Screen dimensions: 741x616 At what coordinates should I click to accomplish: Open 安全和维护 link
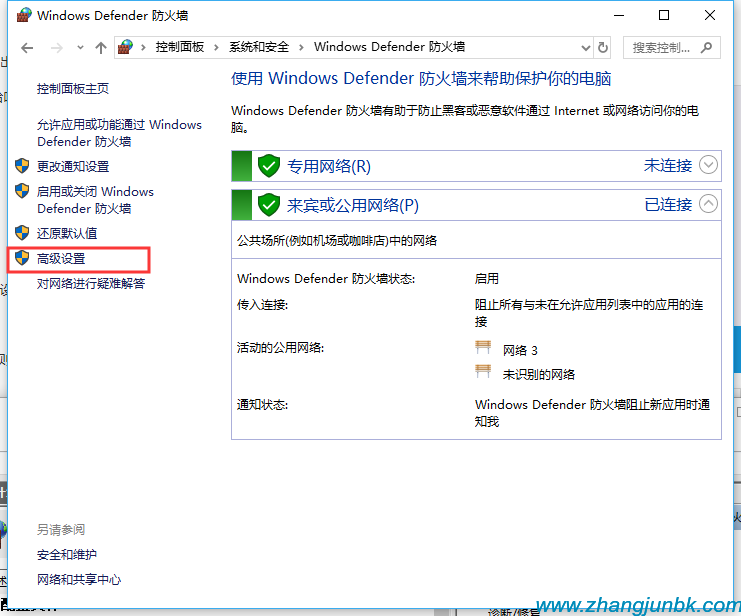(67, 555)
